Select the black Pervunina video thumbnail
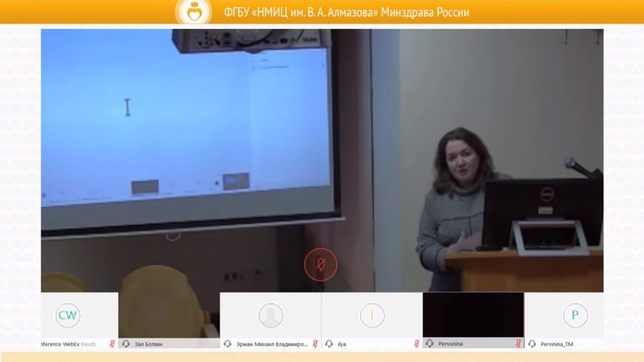 coord(473,315)
